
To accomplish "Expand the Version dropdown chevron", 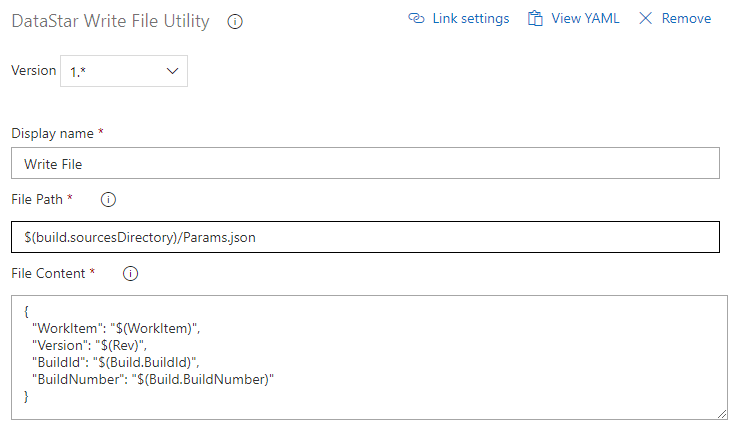I will [x=171, y=71].
